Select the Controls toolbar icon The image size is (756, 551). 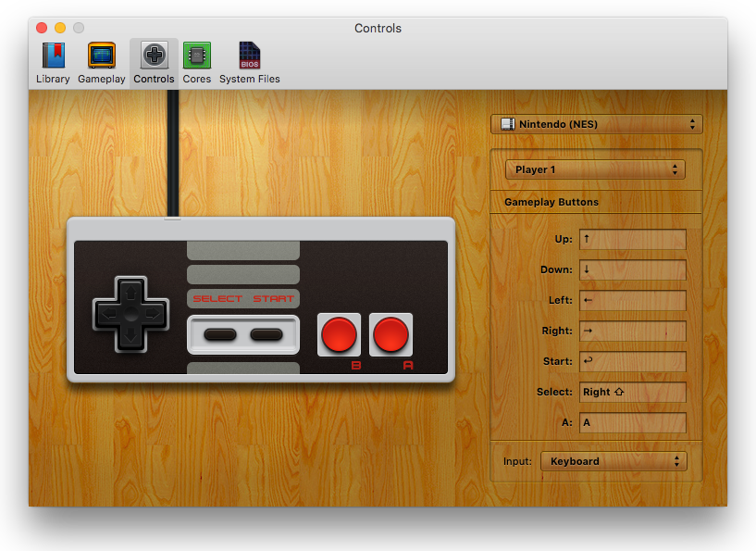[x=154, y=63]
